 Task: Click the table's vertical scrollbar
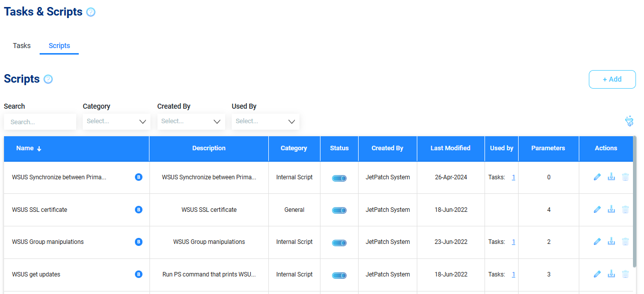tap(635, 201)
